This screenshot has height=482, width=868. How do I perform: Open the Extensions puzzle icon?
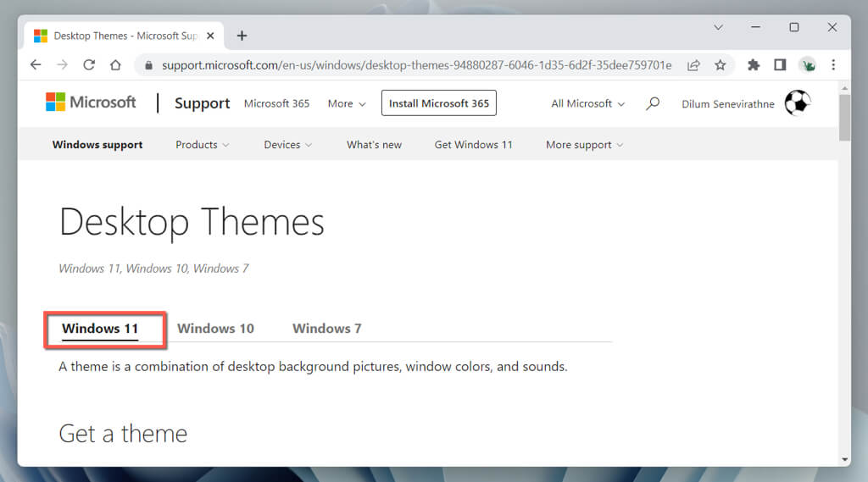(754, 65)
